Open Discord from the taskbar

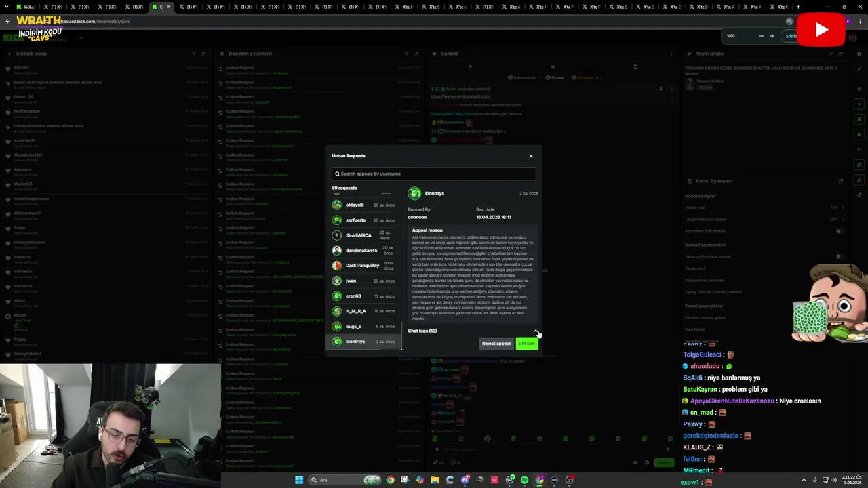(x=465, y=480)
